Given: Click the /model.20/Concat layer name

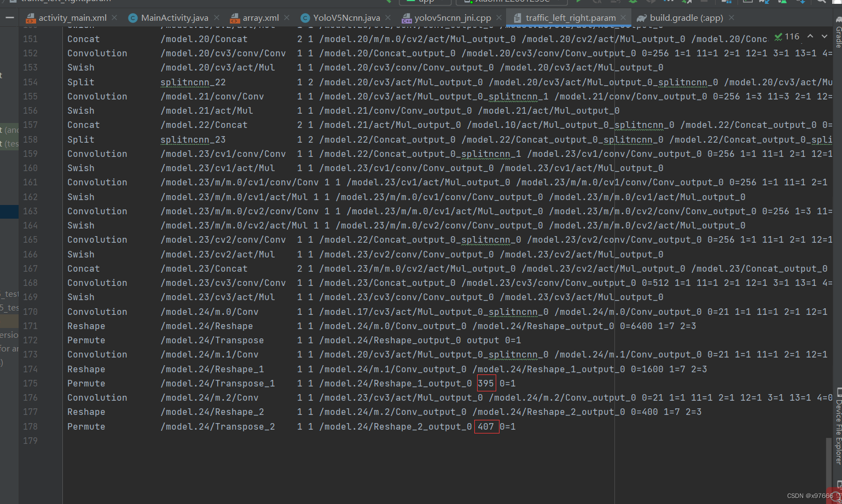Looking at the screenshot, I should [x=204, y=39].
